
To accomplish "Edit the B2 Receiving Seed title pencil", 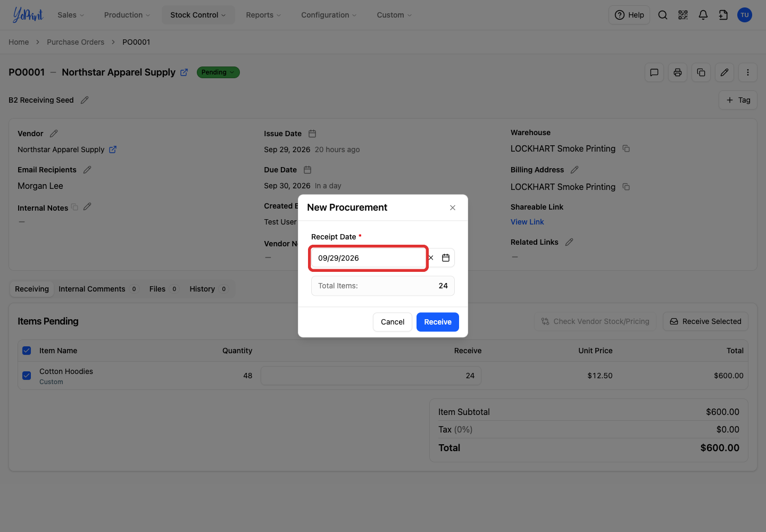I will 85,100.
